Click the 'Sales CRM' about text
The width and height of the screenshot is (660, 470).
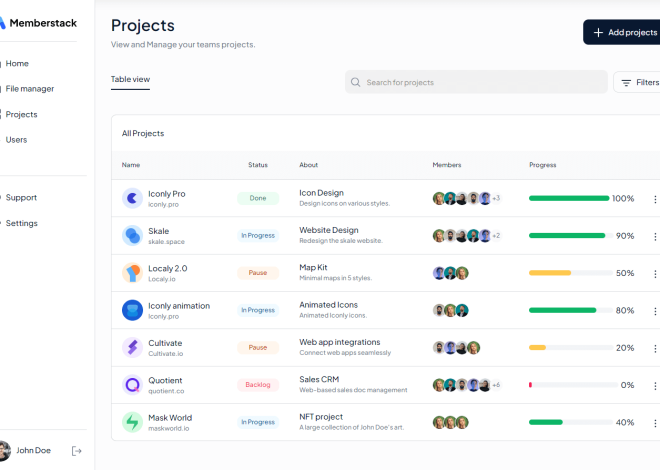319,380
